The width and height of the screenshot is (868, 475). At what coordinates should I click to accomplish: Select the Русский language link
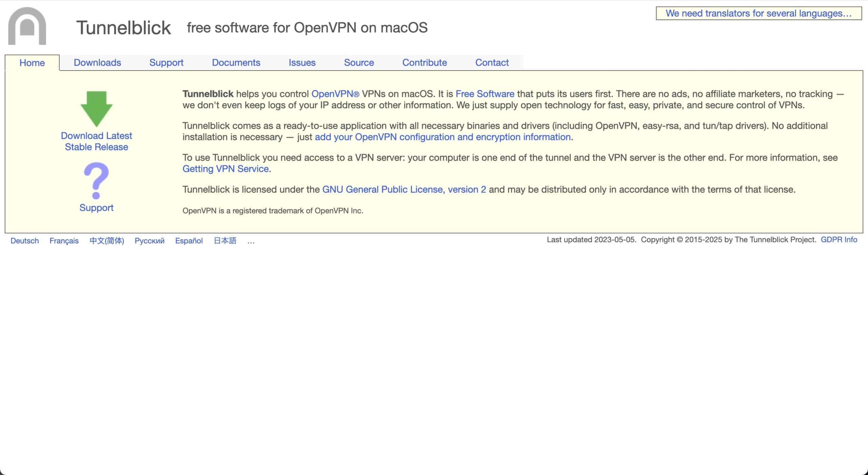pyautogui.click(x=150, y=241)
